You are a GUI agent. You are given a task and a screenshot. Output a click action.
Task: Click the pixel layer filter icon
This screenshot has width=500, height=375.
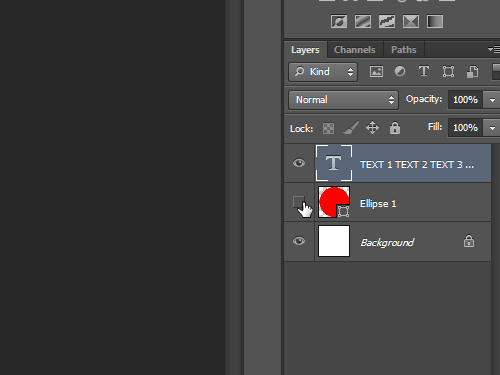[x=376, y=72]
